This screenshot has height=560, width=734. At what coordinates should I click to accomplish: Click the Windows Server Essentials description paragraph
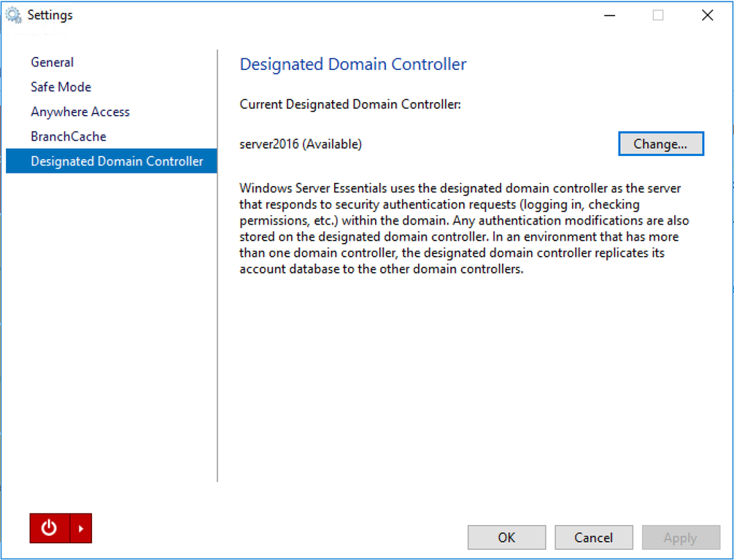pos(464,228)
